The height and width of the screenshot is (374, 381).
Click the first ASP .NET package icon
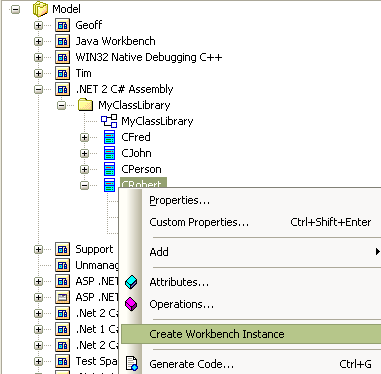(x=62, y=281)
